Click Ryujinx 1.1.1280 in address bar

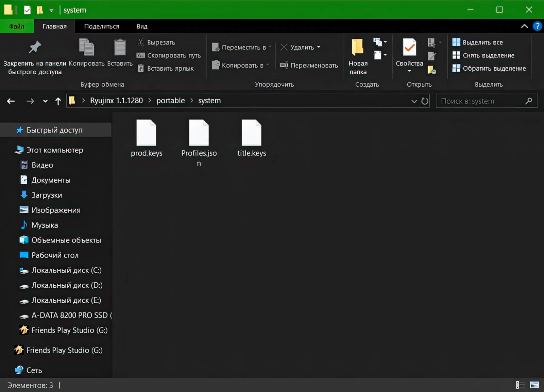click(116, 101)
